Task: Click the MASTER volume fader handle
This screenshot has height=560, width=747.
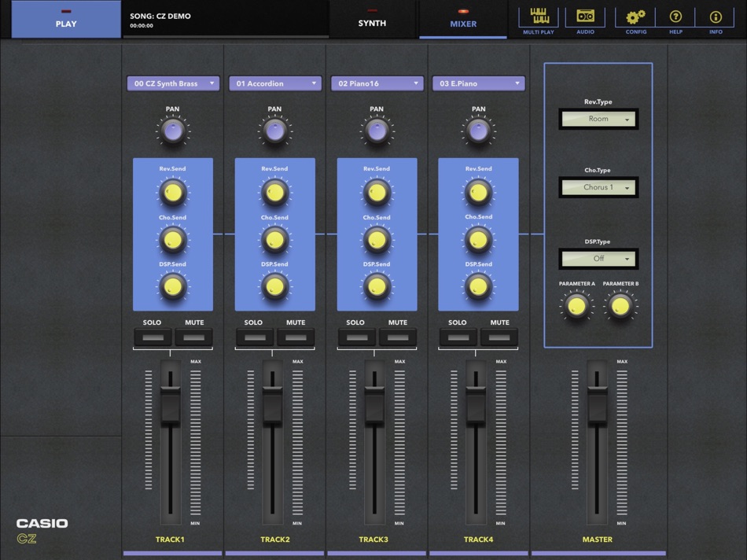Action: [x=597, y=406]
